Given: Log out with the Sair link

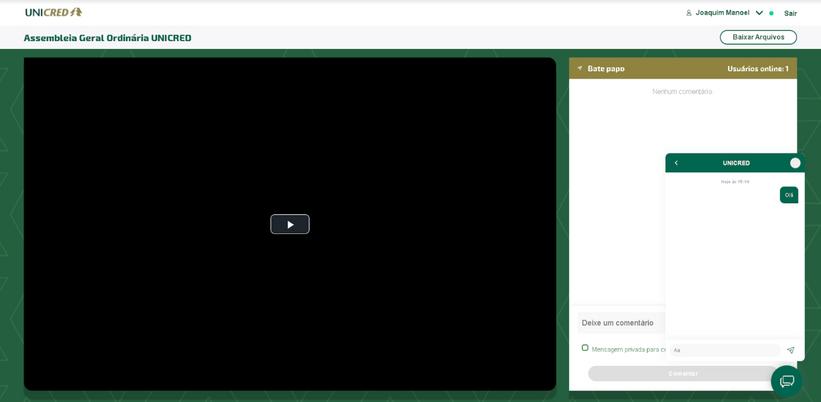Looking at the screenshot, I should pos(790,13).
